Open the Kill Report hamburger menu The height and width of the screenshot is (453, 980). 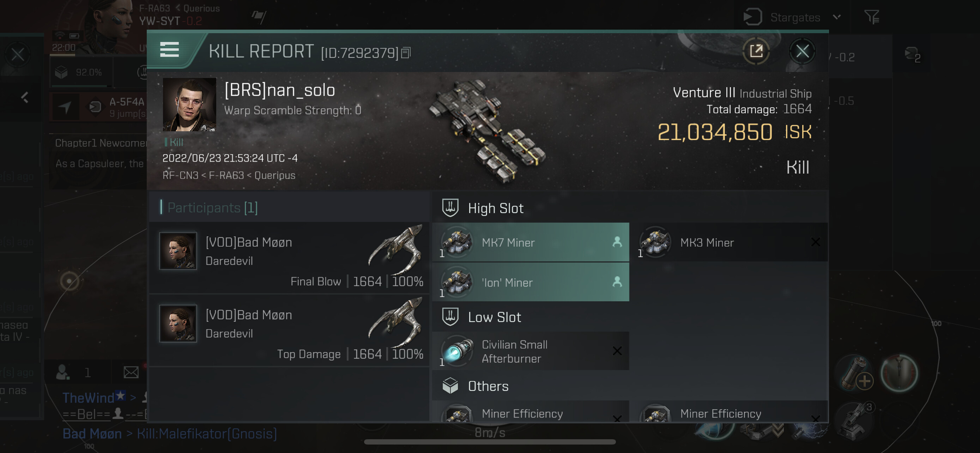point(169,49)
